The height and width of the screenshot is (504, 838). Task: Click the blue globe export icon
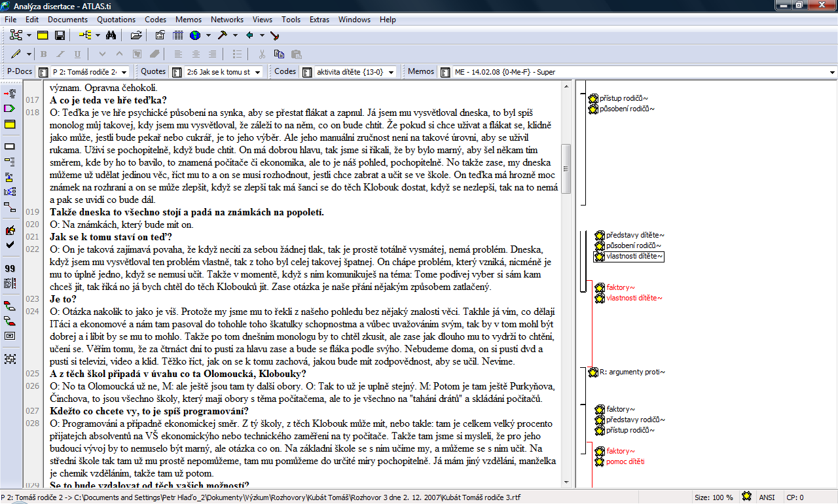[195, 35]
